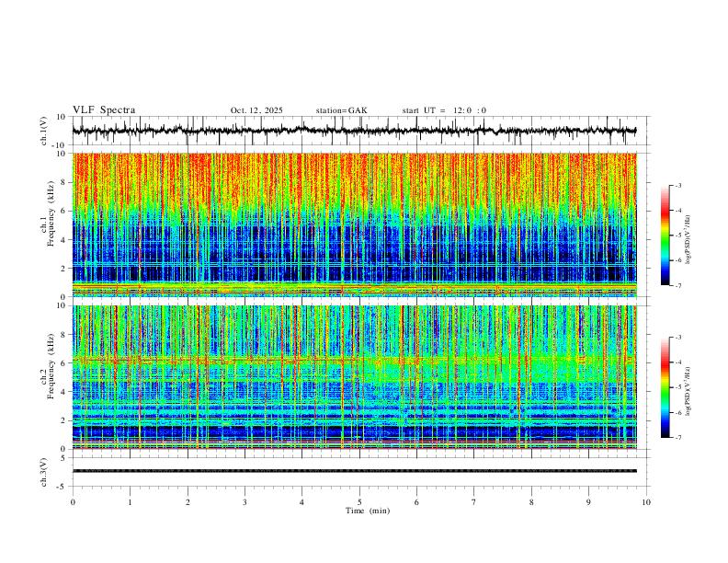Click the "ch.1(V)" axis label
Image resolution: width=728 pixels, height=563 pixels.
pos(43,131)
